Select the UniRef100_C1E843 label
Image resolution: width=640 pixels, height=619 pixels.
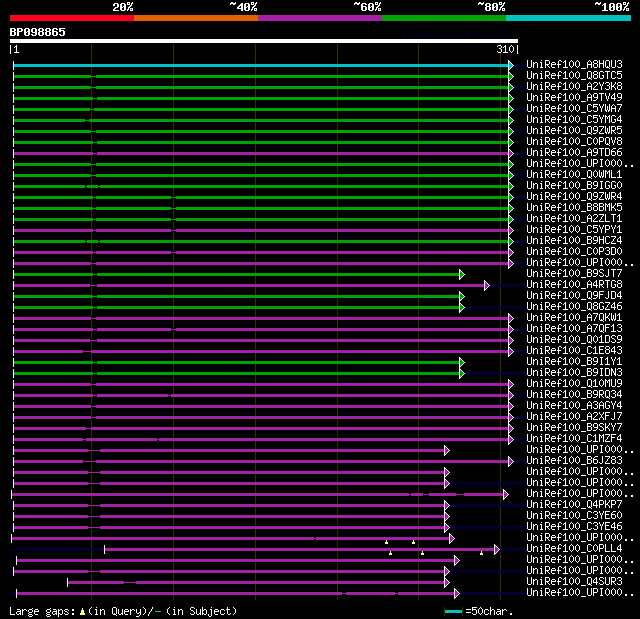pyautogui.click(x=574, y=351)
